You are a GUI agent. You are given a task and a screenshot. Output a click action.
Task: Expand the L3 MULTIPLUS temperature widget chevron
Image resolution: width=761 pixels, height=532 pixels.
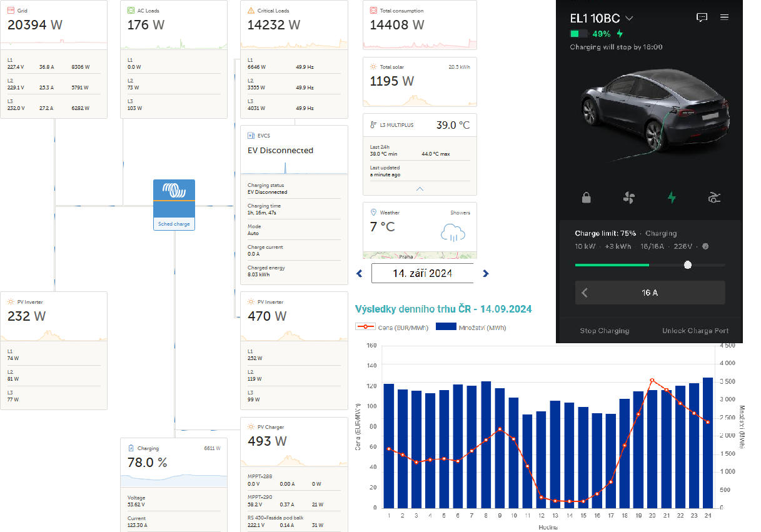pos(420,189)
